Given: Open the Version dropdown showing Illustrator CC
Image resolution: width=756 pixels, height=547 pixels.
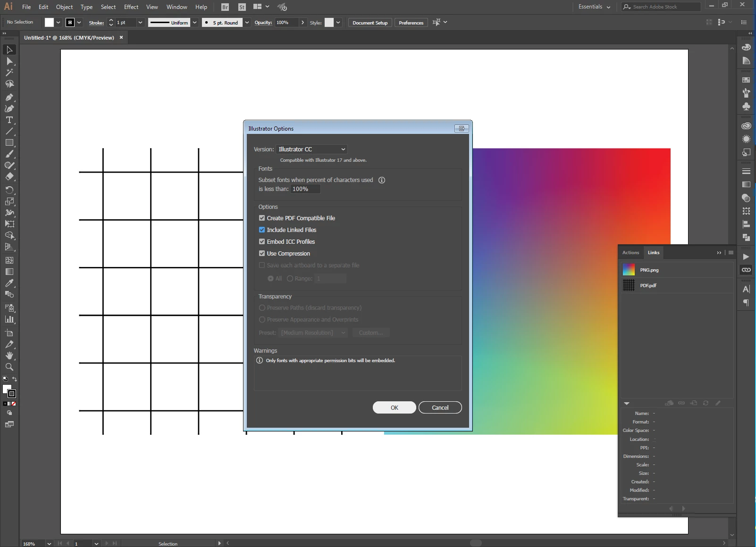Looking at the screenshot, I should pos(311,149).
